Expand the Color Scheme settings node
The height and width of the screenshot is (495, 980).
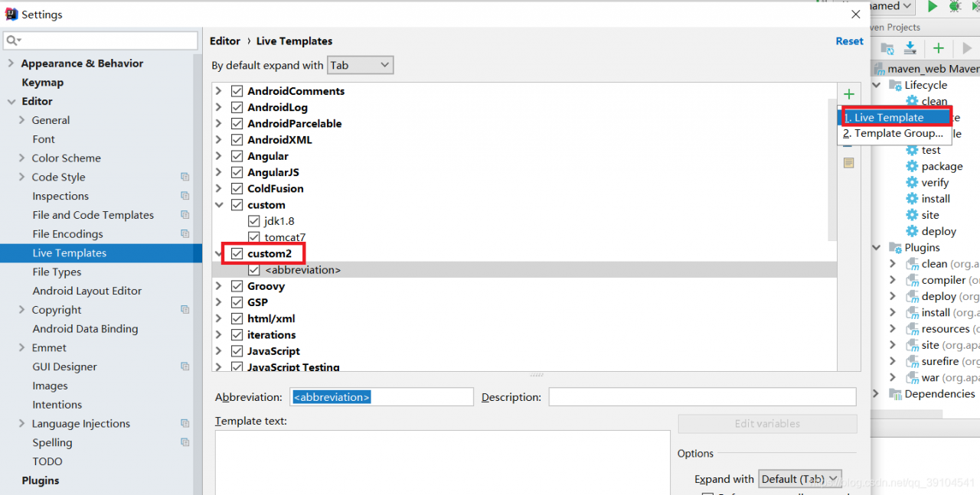pyautogui.click(x=21, y=158)
